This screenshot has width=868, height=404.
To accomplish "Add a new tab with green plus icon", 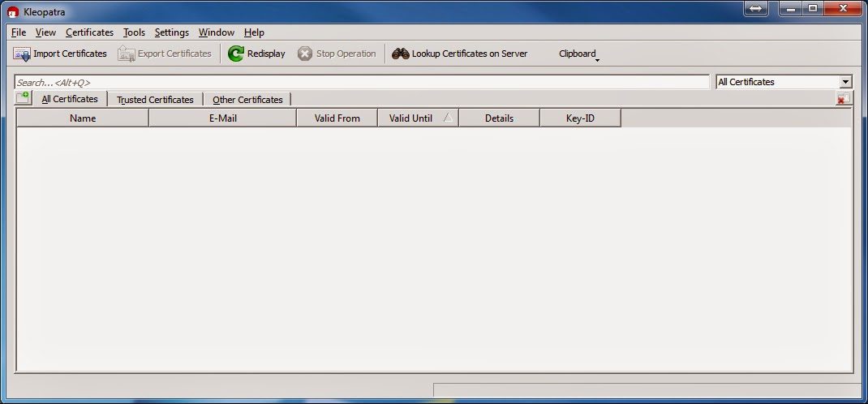I will pos(23,98).
